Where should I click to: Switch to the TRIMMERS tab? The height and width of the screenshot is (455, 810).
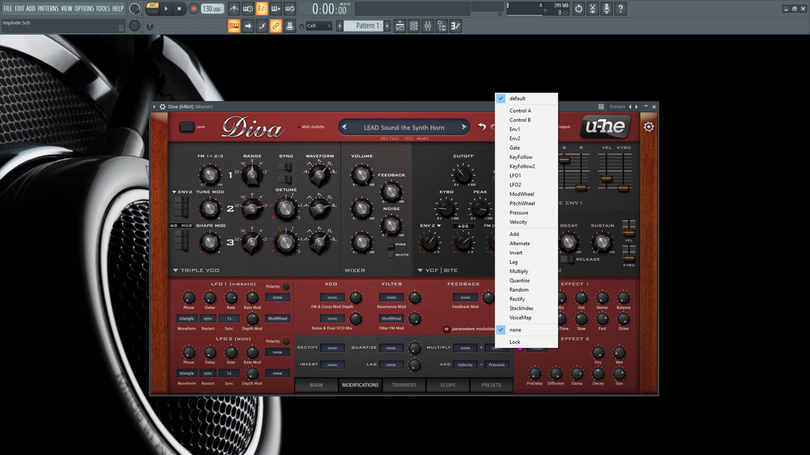click(x=404, y=385)
